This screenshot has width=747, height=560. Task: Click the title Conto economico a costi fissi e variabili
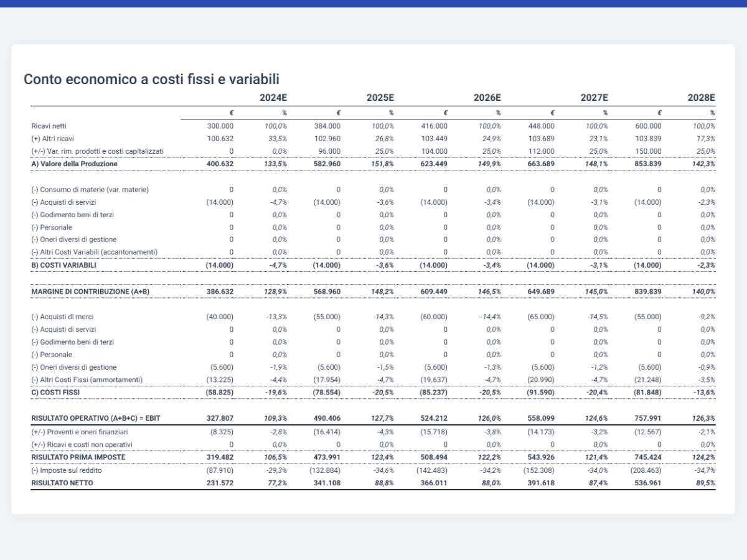pyautogui.click(x=151, y=80)
